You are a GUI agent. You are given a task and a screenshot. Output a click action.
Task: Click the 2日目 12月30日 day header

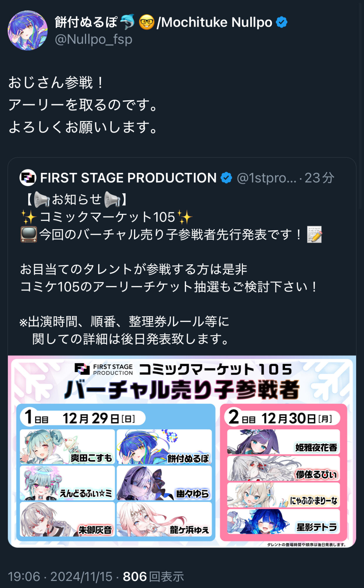pyautogui.click(x=282, y=418)
